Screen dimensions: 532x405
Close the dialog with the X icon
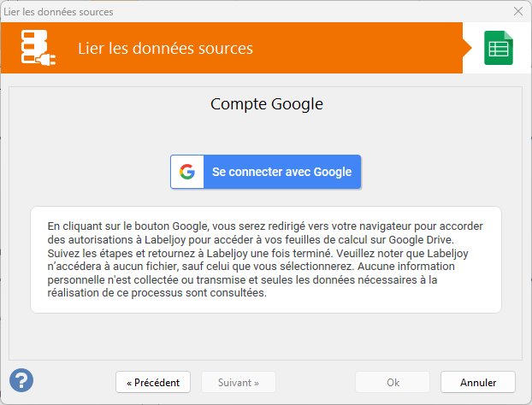[x=518, y=11]
